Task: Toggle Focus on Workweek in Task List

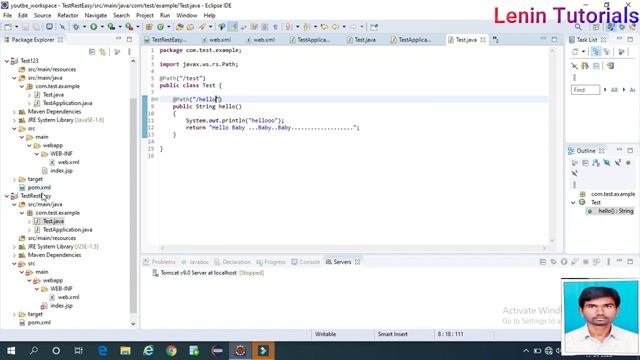Action: coord(621,52)
